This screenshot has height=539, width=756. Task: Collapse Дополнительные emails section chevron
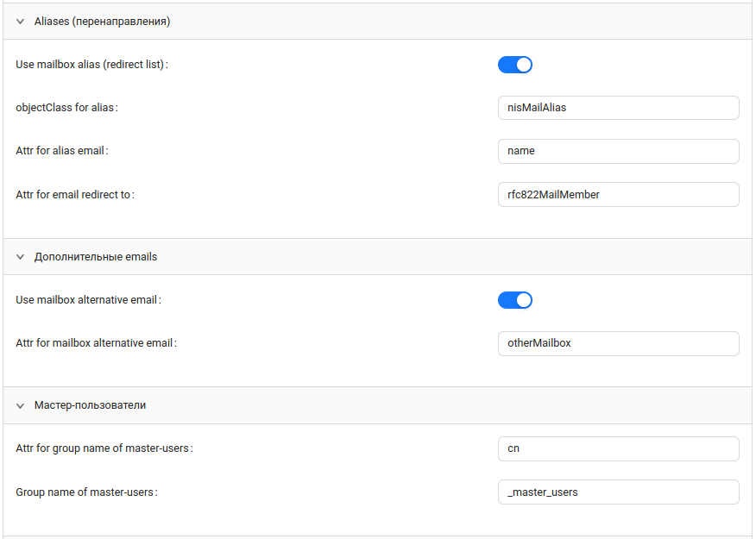(x=21, y=257)
